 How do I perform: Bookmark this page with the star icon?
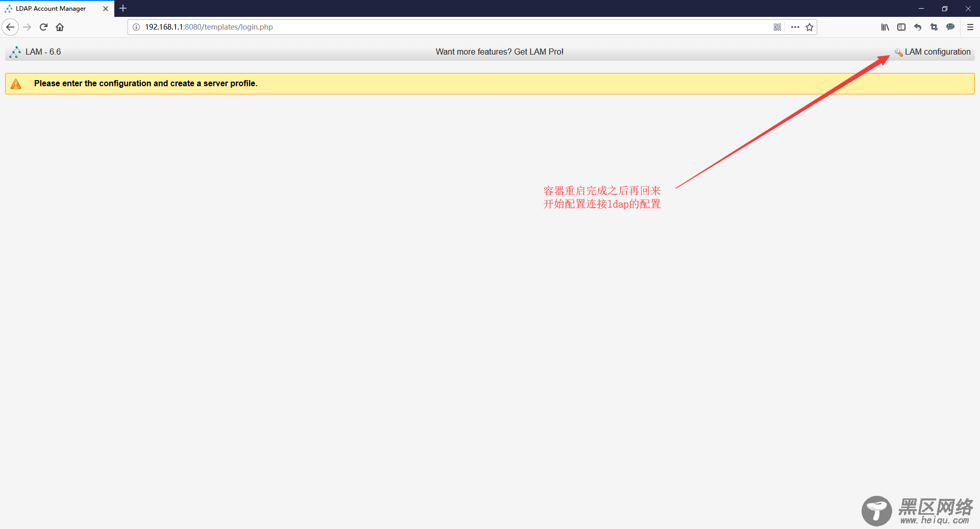(810, 27)
